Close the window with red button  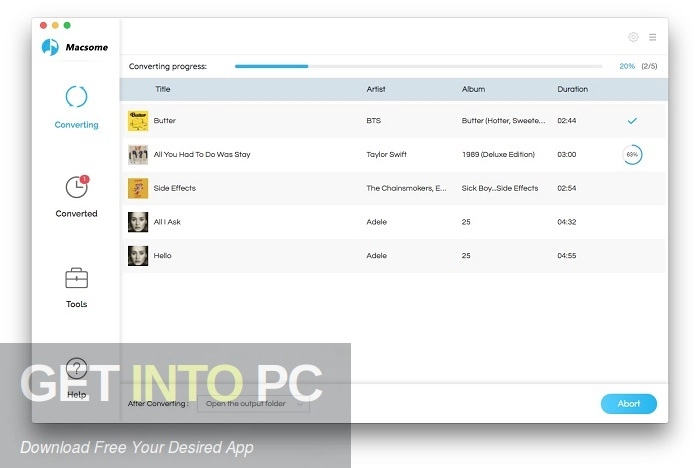click(43, 25)
